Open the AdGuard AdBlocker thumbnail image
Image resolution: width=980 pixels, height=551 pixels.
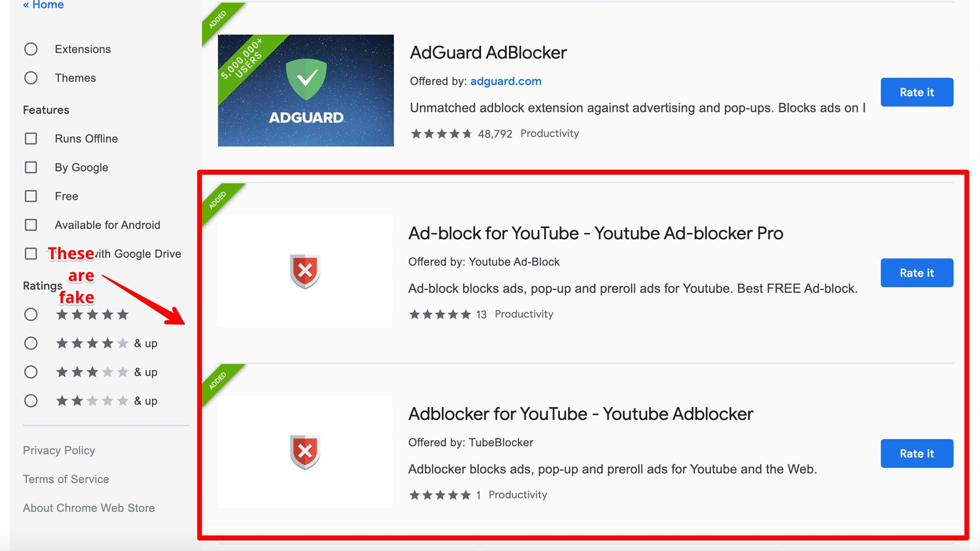coord(306,90)
